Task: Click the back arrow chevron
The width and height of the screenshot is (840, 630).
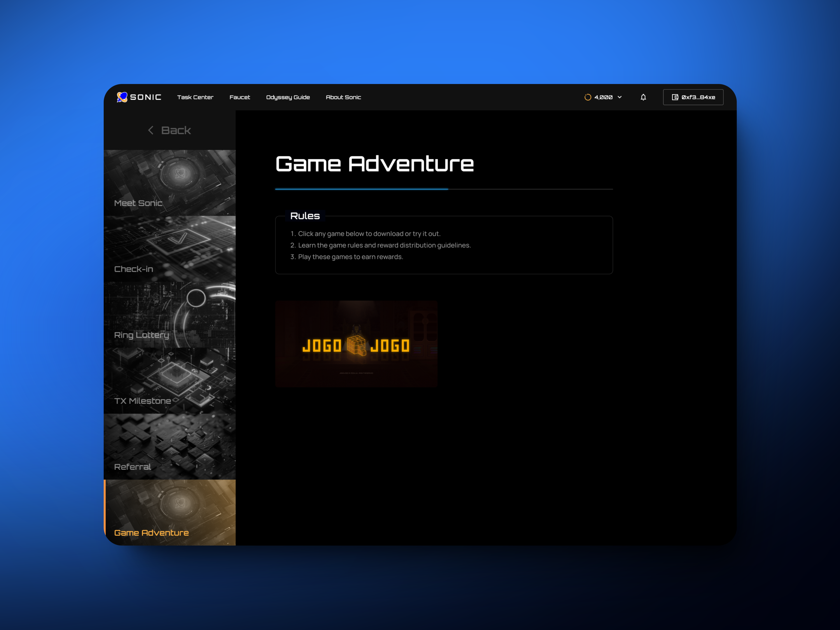Action: [151, 130]
